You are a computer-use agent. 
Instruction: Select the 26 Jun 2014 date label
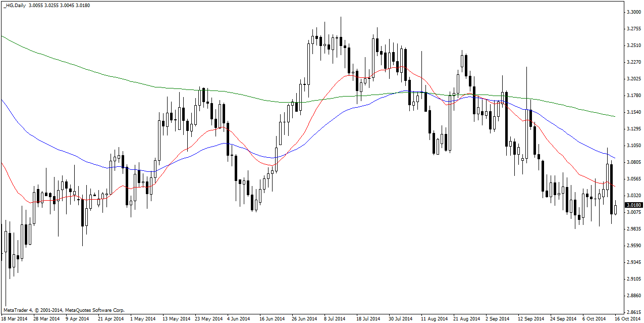(305, 319)
